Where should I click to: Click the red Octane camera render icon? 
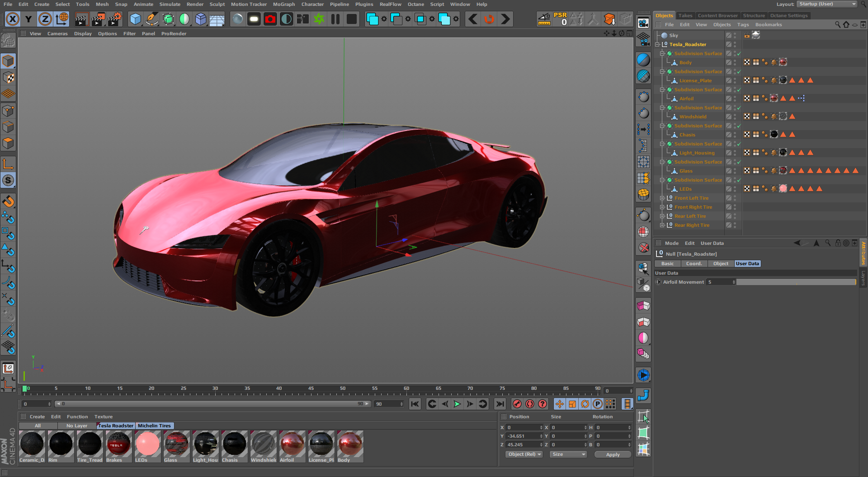coord(270,19)
